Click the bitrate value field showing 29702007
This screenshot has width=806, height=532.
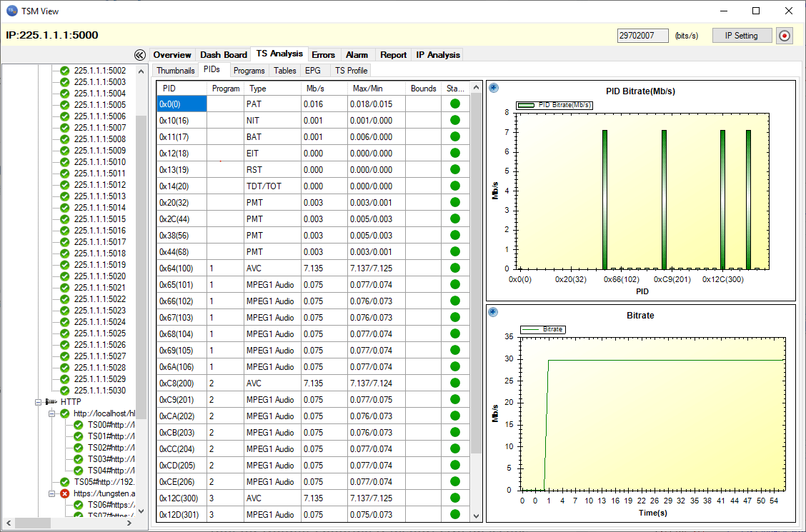click(642, 34)
